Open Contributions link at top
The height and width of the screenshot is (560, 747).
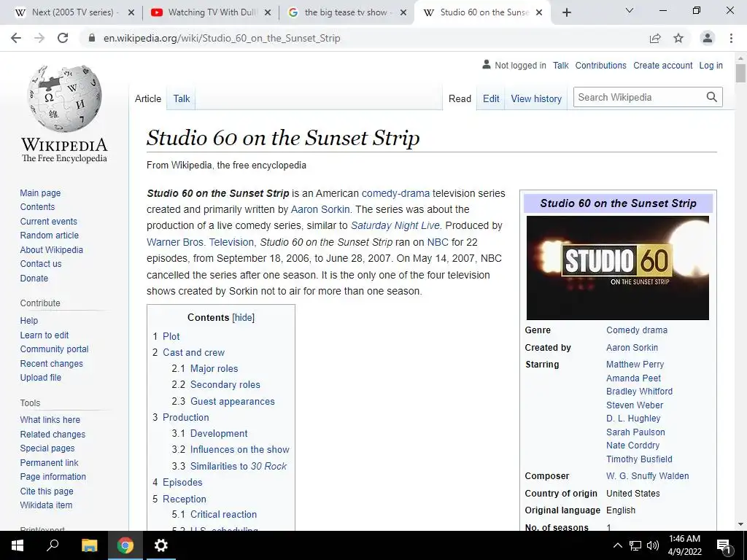coord(601,66)
